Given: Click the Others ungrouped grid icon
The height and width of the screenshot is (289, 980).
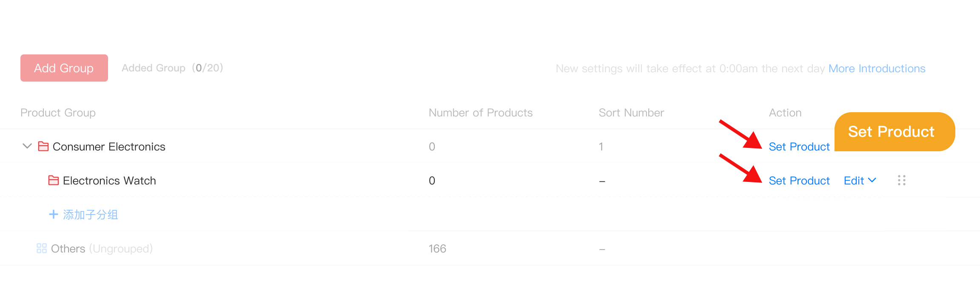Looking at the screenshot, I should (x=42, y=248).
